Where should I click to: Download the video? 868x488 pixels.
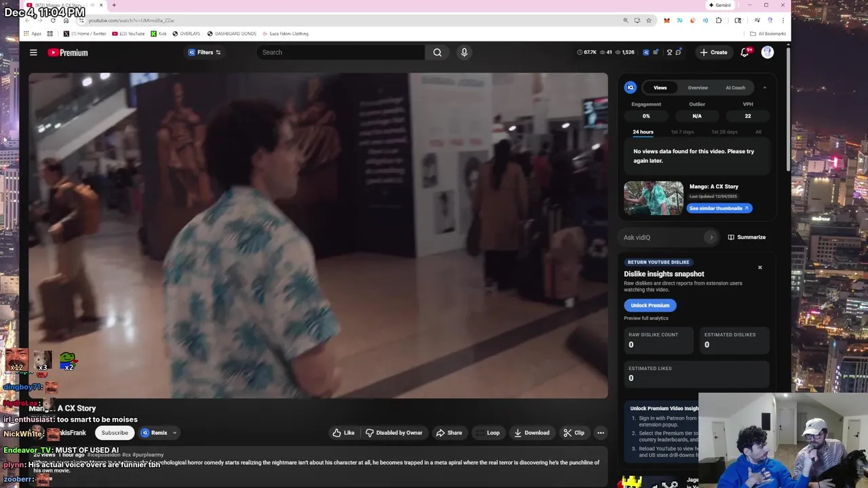click(x=532, y=432)
